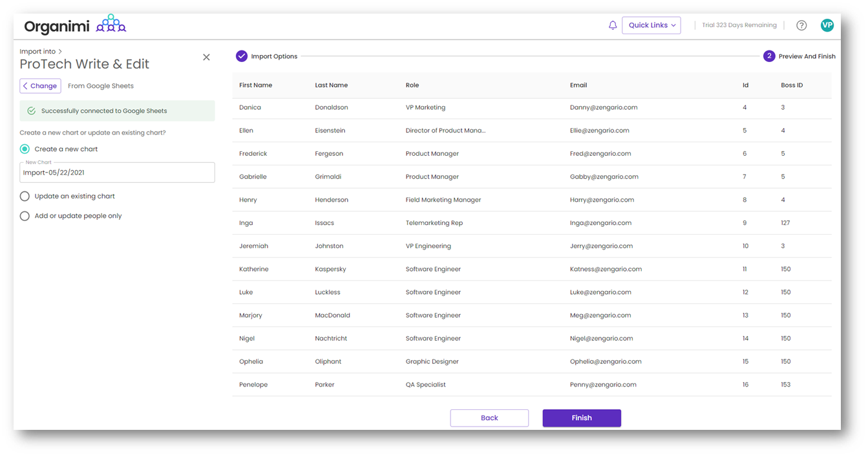Click the VP user avatar

pyautogui.click(x=827, y=25)
